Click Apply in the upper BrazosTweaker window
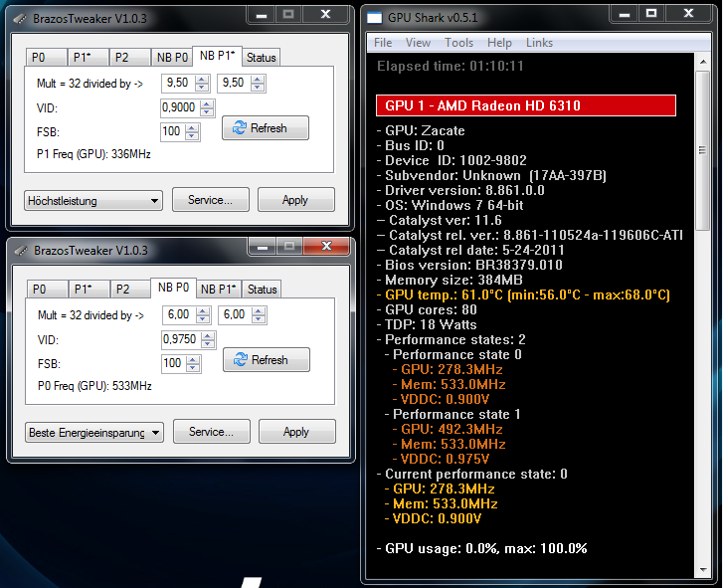This screenshot has height=588, width=723. point(295,200)
